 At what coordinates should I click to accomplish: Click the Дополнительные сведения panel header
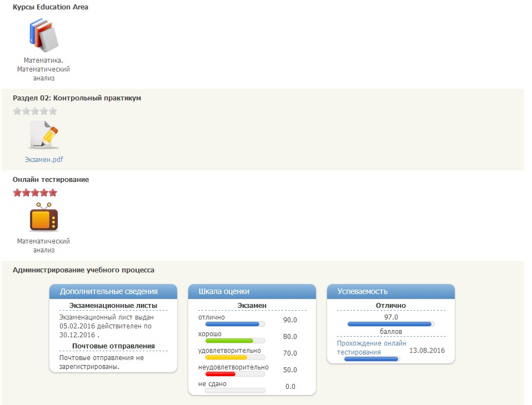[113, 291]
